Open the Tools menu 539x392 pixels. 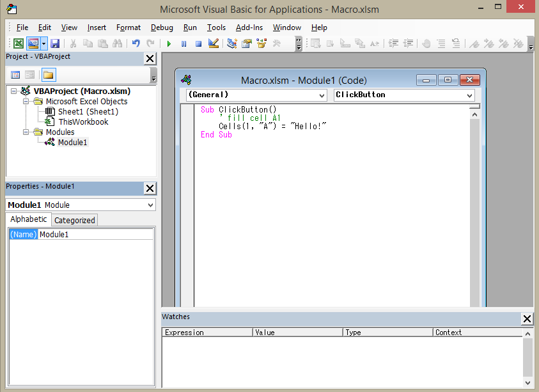click(x=216, y=27)
